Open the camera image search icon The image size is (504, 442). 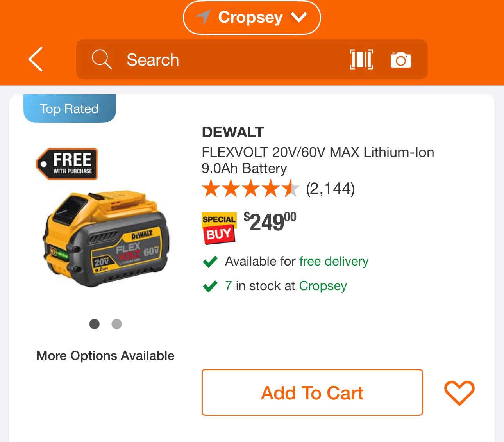400,60
